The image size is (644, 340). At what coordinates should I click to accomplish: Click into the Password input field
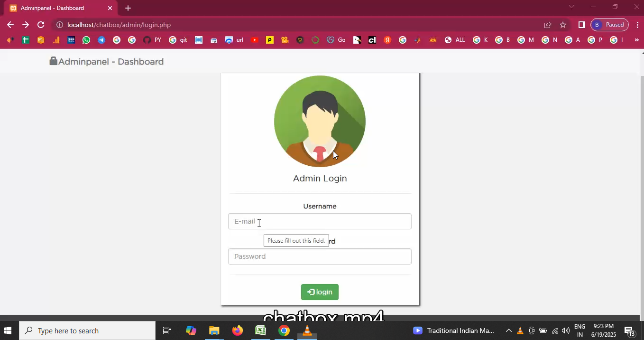point(320,256)
